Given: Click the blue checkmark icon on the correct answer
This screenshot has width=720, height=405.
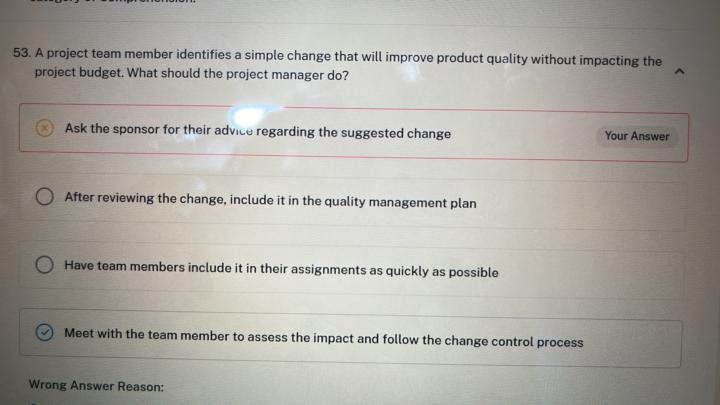Looking at the screenshot, I should (45, 333).
